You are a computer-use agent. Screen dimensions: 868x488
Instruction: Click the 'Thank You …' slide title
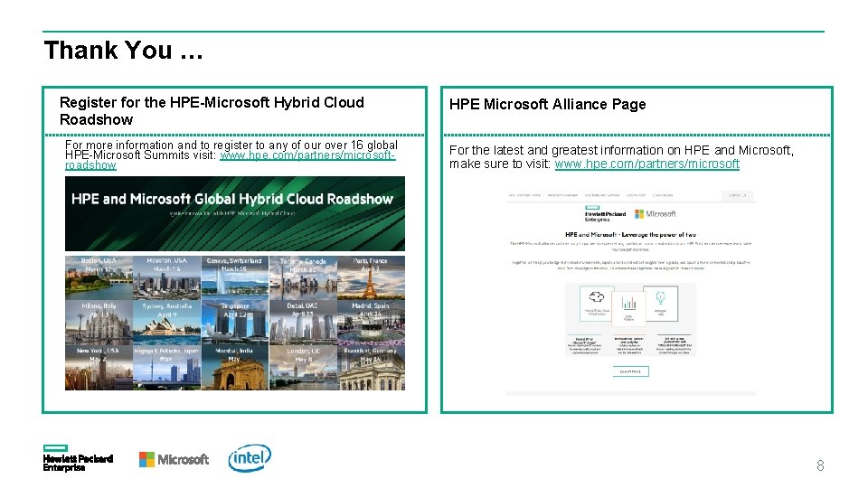124,50
